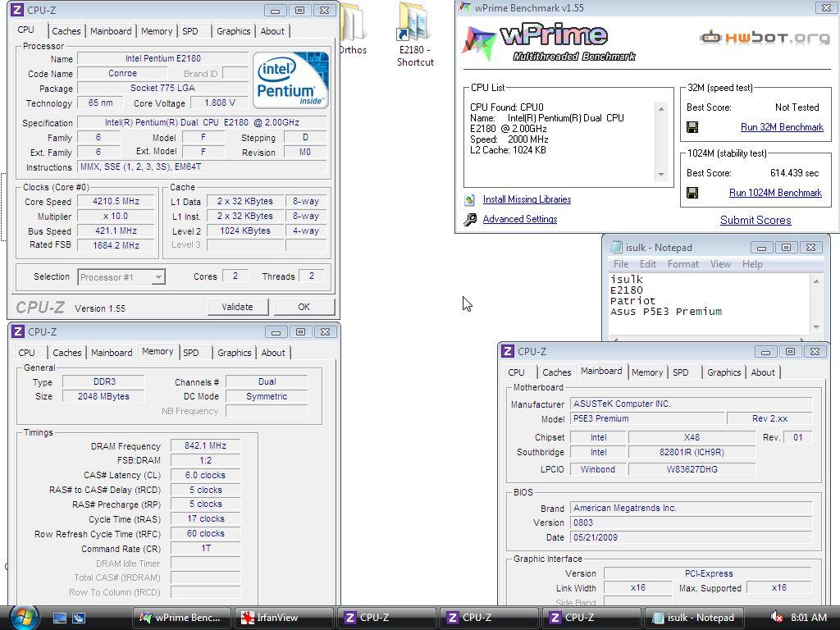Open SPD tab in CPU-Z Memory window
This screenshot has height=630, width=840.
pyautogui.click(x=190, y=353)
